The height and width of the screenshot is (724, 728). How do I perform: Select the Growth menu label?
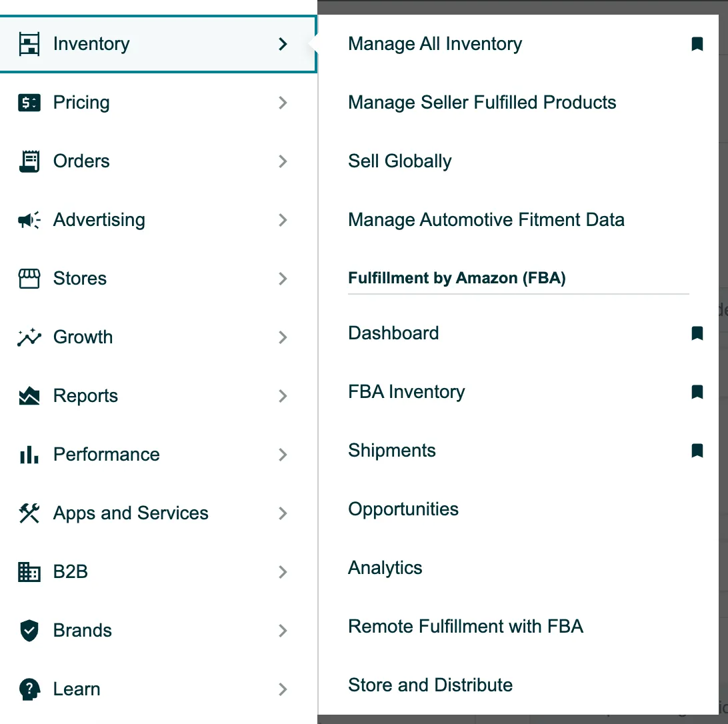[x=83, y=337]
